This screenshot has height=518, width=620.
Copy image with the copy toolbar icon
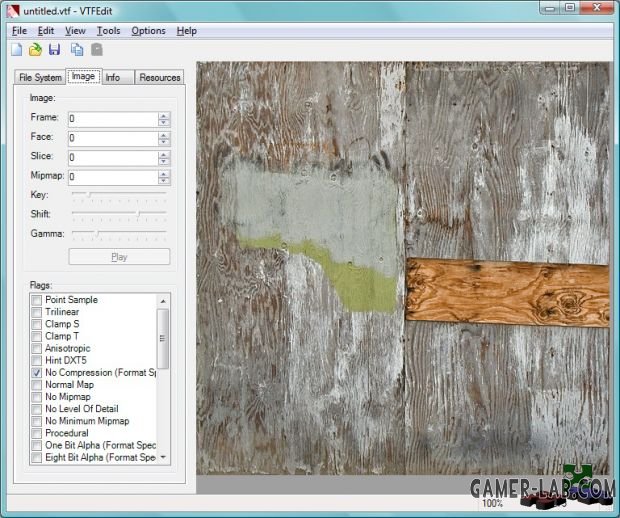point(77,50)
